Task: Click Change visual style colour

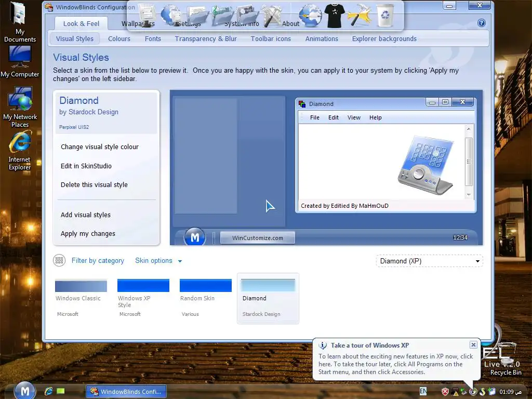Action: click(x=99, y=147)
